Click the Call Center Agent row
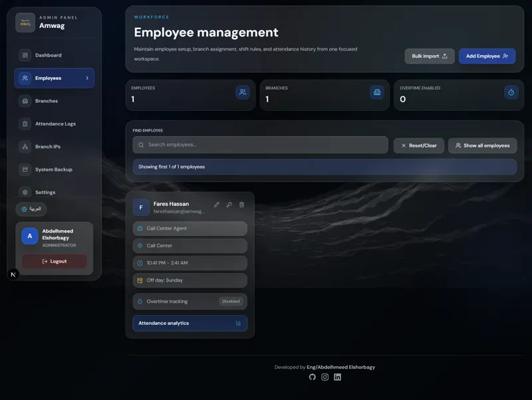This screenshot has width=532, height=400. click(190, 229)
